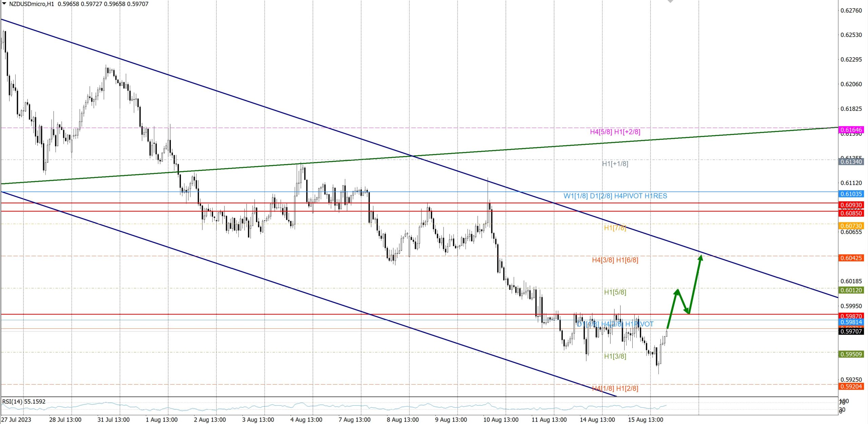Open the dropdown triangle beside NZDUSDmicro,H1

pos(4,4)
